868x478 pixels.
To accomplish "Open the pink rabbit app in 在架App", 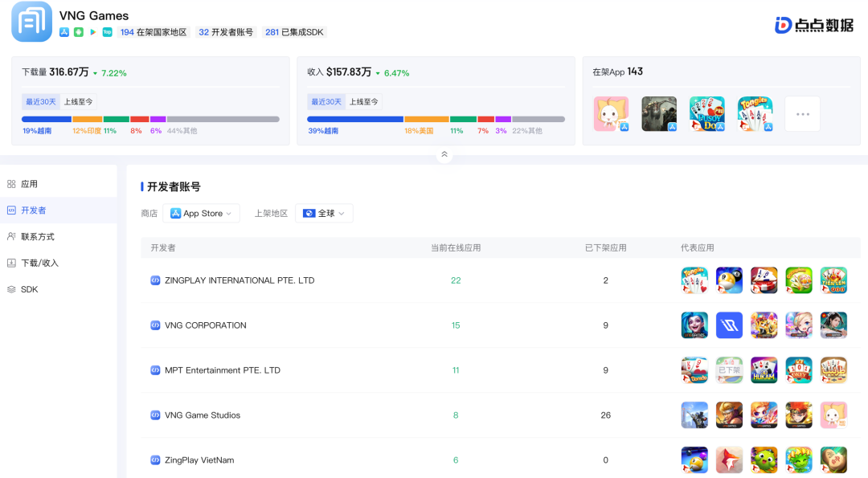I will (611, 114).
